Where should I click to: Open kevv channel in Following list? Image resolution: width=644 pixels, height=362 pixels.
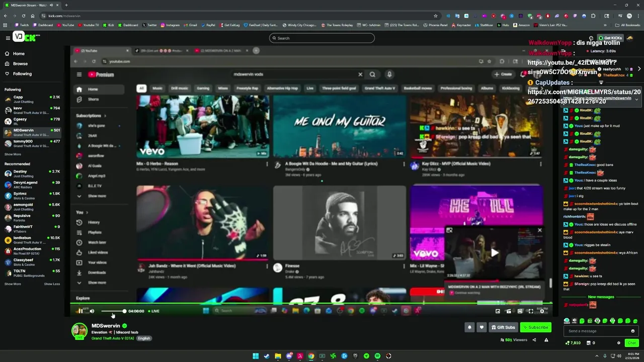(x=32, y=110)
